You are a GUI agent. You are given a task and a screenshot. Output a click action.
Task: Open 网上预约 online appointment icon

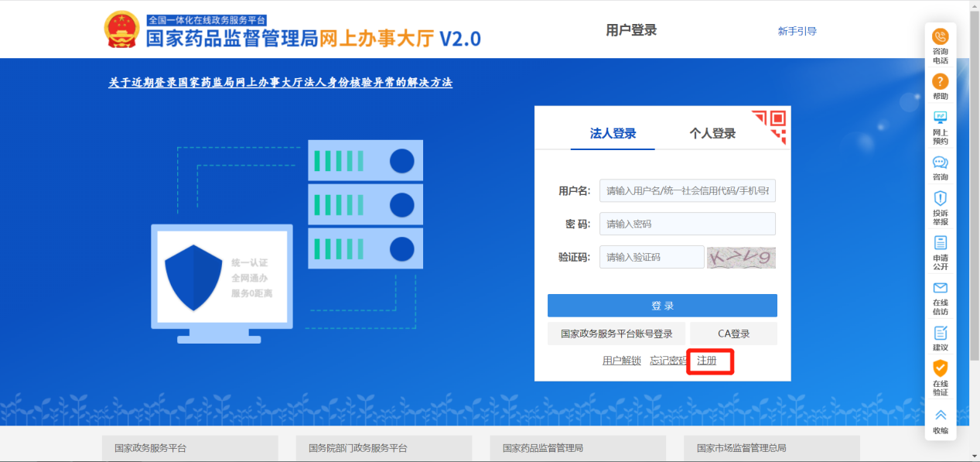940,118
